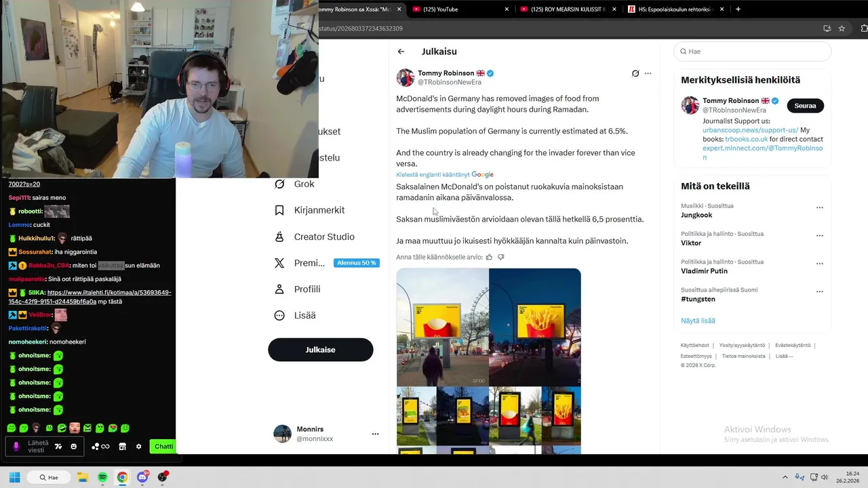Click the Julkaise post button
The image size is (868, 488).
(x=321, y=350)
